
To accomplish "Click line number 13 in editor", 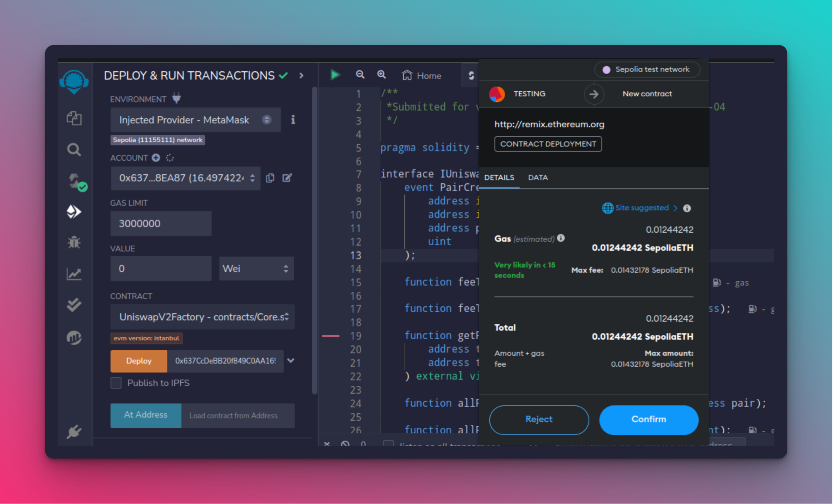I will (356, 255).
